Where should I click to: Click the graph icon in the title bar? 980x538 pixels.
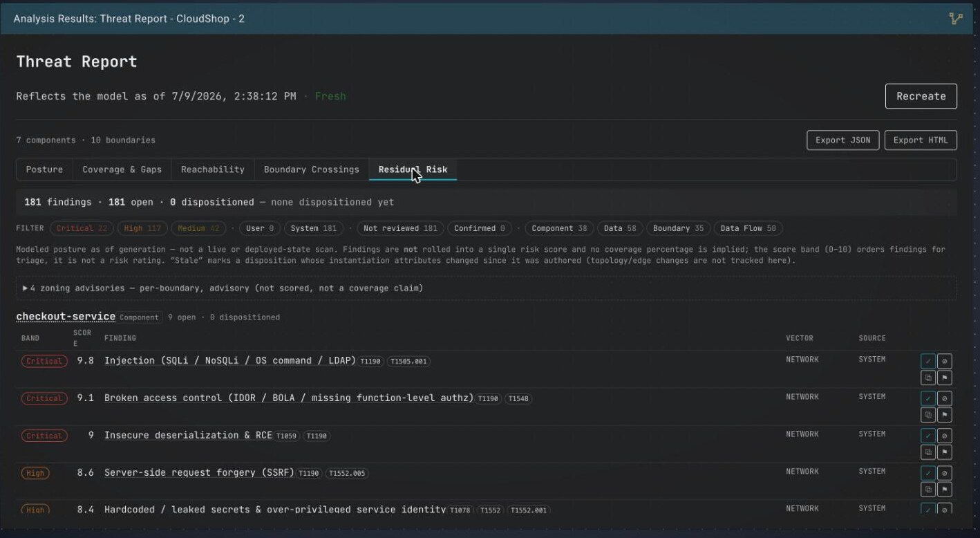tap(956, 19)
